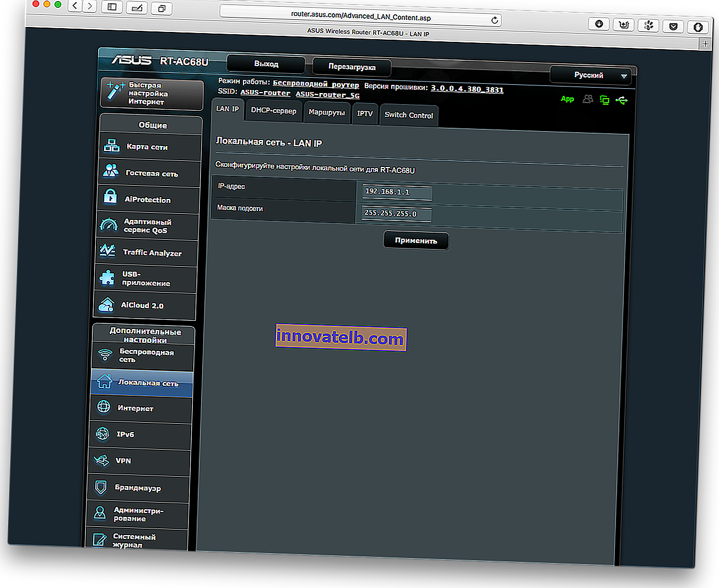The height and width of the screenshot is (588, 719).
Task: Click Pocket extension icon in Safari
Action: 673,26
